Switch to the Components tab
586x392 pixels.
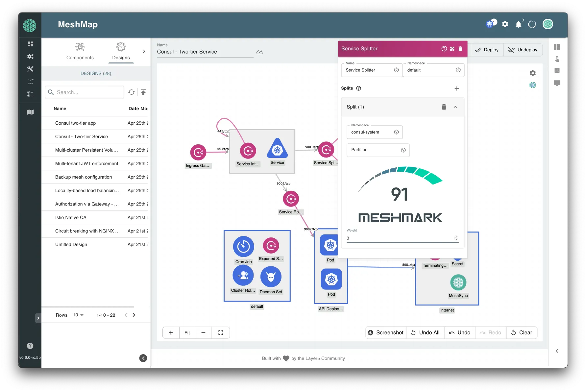[x=80, y=51]
